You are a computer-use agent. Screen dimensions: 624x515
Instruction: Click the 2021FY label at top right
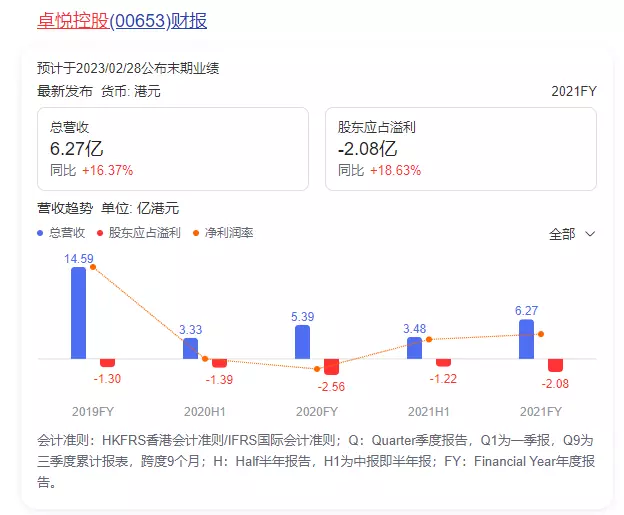(574, 92)
